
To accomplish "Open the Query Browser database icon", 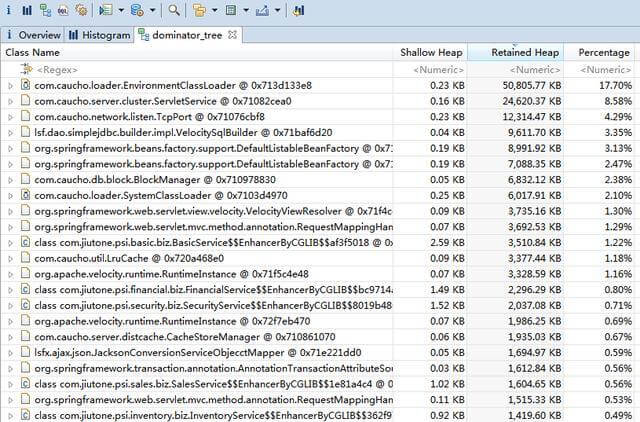I will pos(137,10).
